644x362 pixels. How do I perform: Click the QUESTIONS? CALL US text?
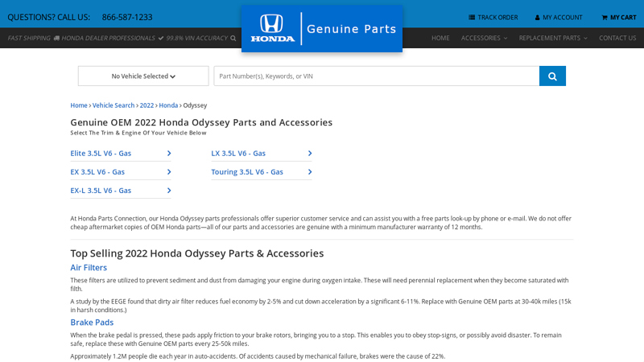coord(48,17)
